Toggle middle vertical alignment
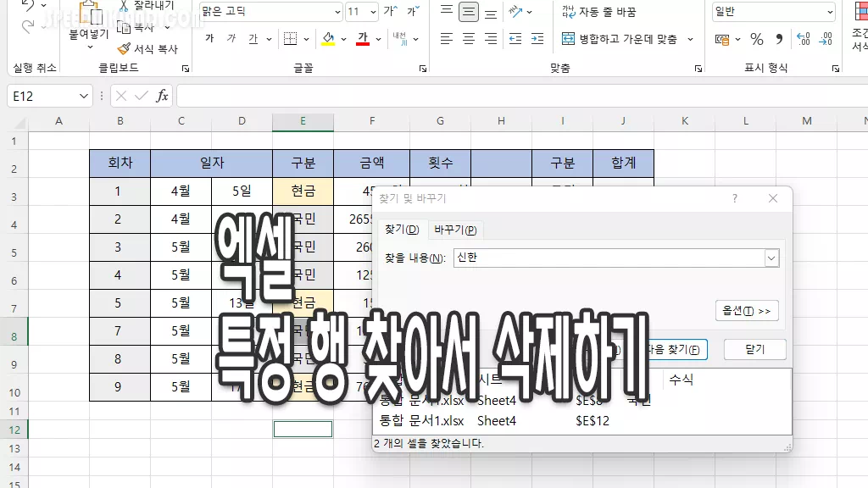This screenshot has width=868, height=488. coord(468,12)
